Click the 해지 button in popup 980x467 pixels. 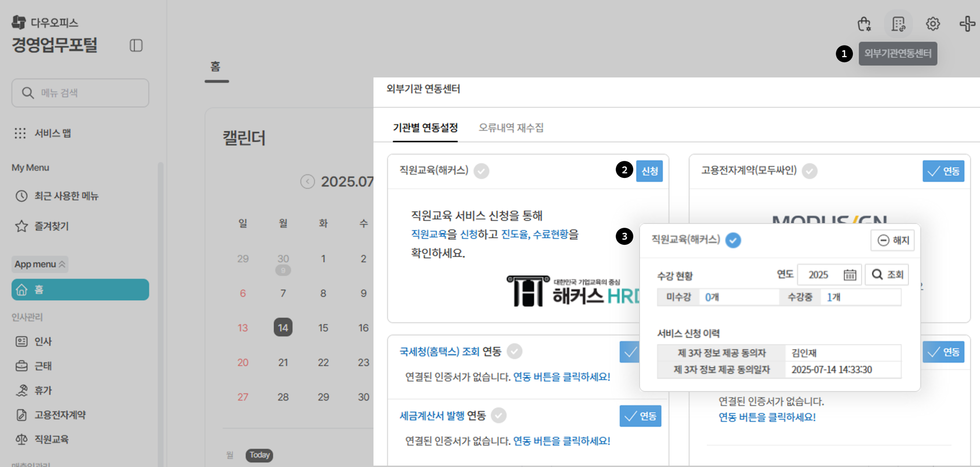click(892, 240)
